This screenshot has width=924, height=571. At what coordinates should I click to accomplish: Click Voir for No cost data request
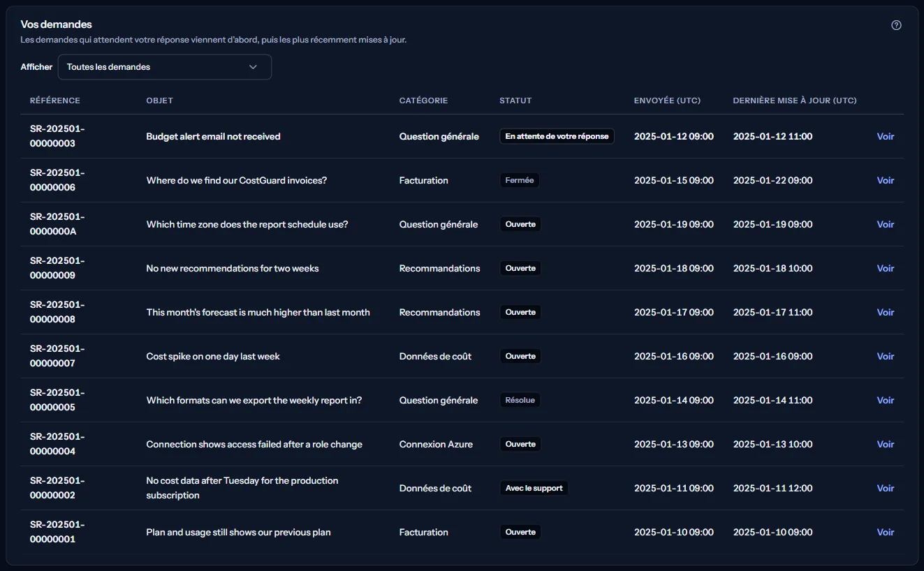click(x=885, y=489)
